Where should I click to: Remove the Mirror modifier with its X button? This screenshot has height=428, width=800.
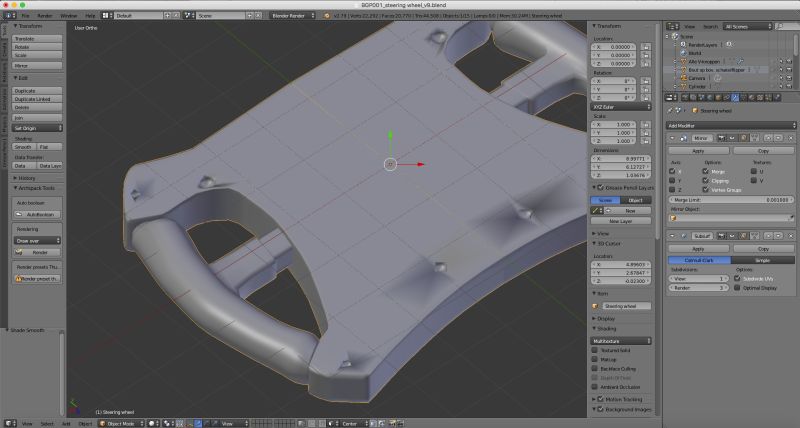(791, 138)
